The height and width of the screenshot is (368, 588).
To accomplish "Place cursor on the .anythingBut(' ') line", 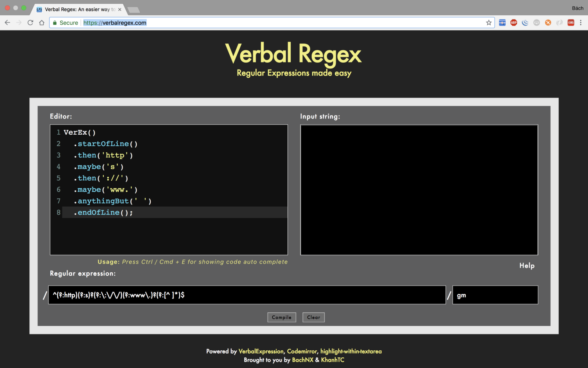I will point(112,201).
